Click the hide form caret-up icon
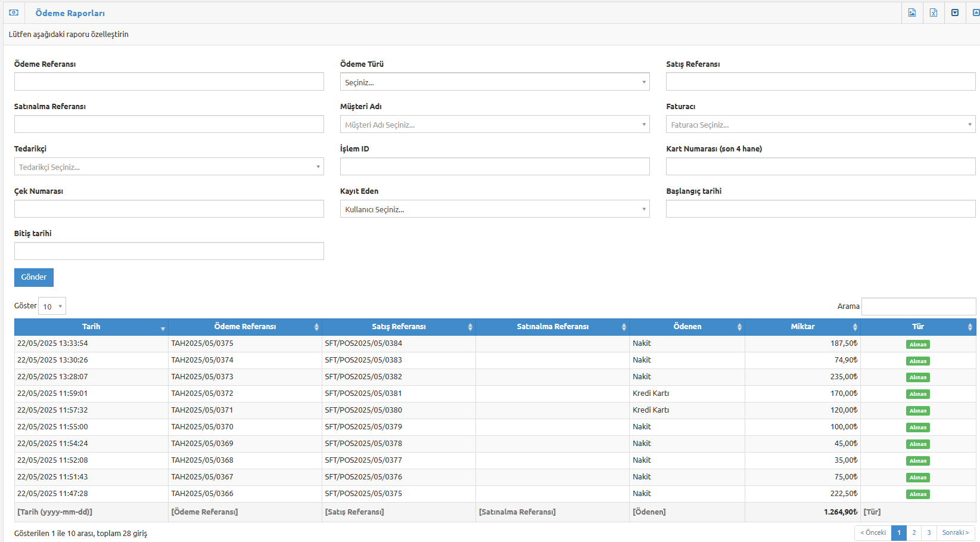Image resolution: width=980 pixels, height=542 pixels. (976, 13)
